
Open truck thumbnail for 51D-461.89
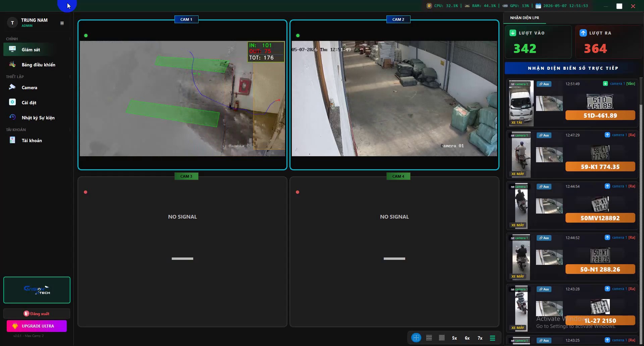pos(521,103)
